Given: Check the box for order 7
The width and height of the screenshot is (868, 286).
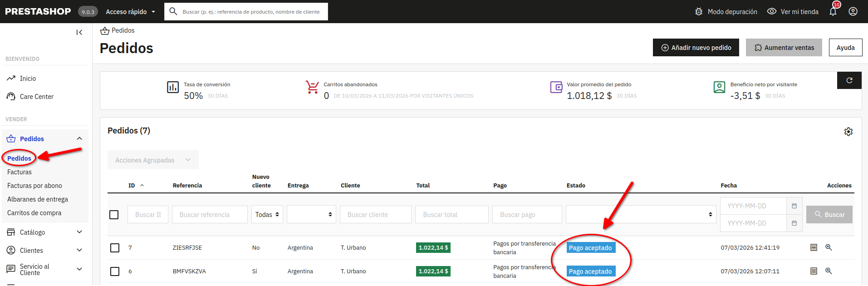Looking at the screenshot, I should coord(115,248).
